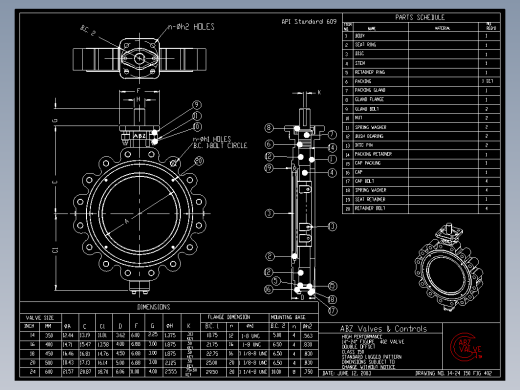Click the 'BODY' row in parts schedule
Viewport: 520px width, 390px height.
pyautogui.click(x=421, y=36)
